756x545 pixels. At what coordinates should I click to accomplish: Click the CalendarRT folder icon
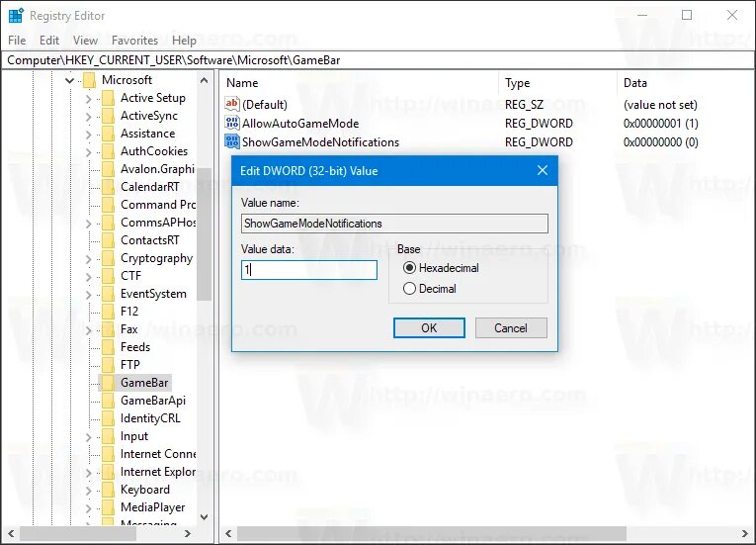click(x=108, y=187)
